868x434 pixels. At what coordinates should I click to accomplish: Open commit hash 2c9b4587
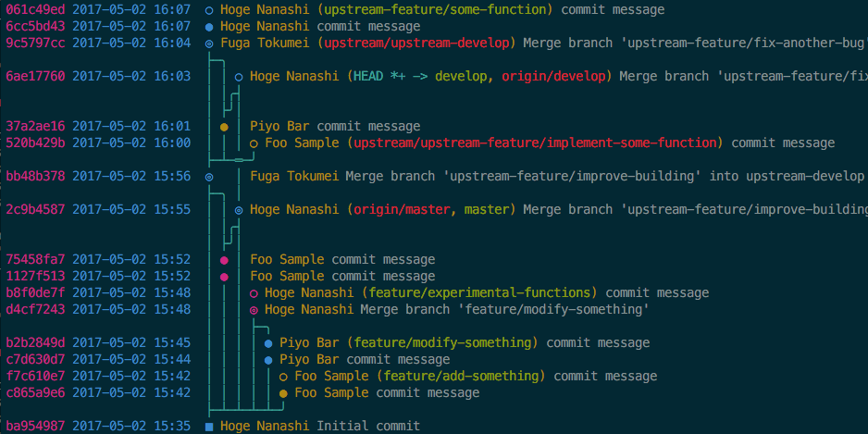[35, 210]
